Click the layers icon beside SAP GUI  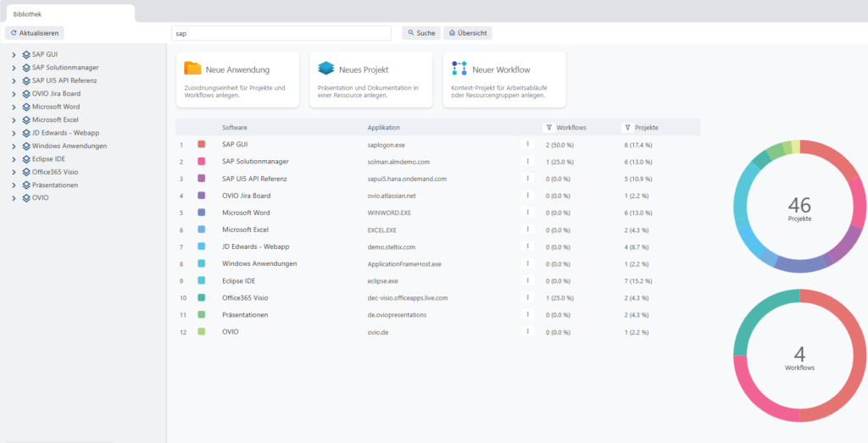26,54
